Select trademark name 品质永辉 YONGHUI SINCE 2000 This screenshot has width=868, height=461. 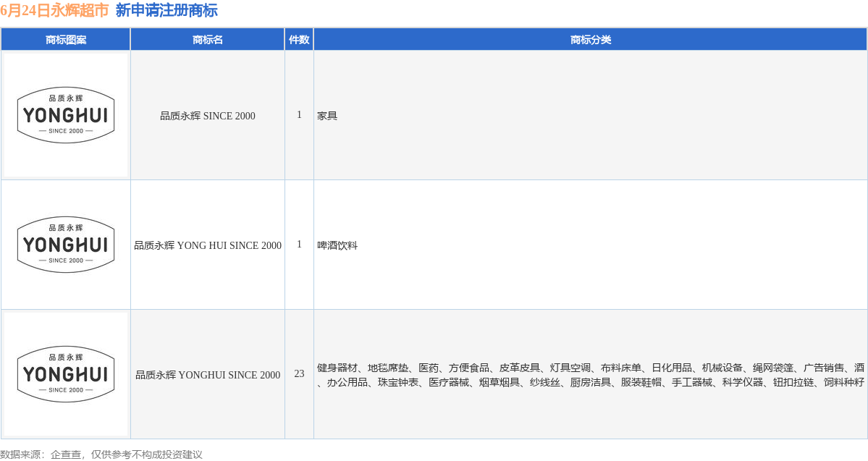208,375
